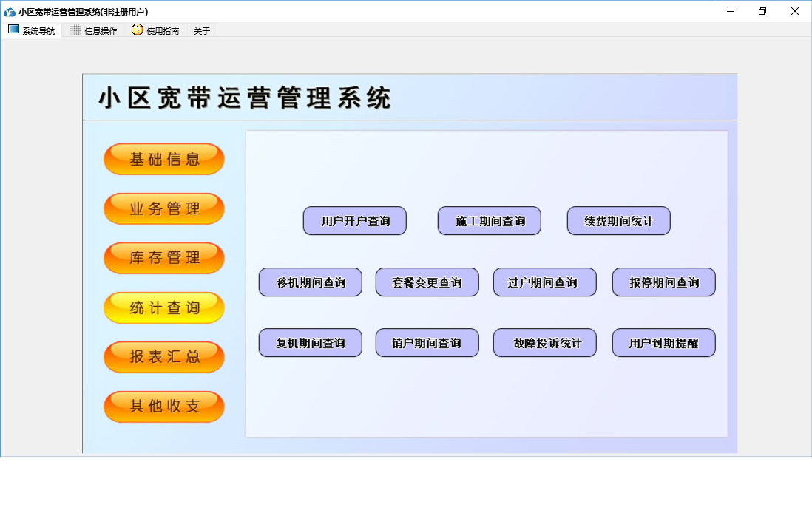Open 套餐变更查询
This screenshot has width=812, height=527.
coord(427,282)
